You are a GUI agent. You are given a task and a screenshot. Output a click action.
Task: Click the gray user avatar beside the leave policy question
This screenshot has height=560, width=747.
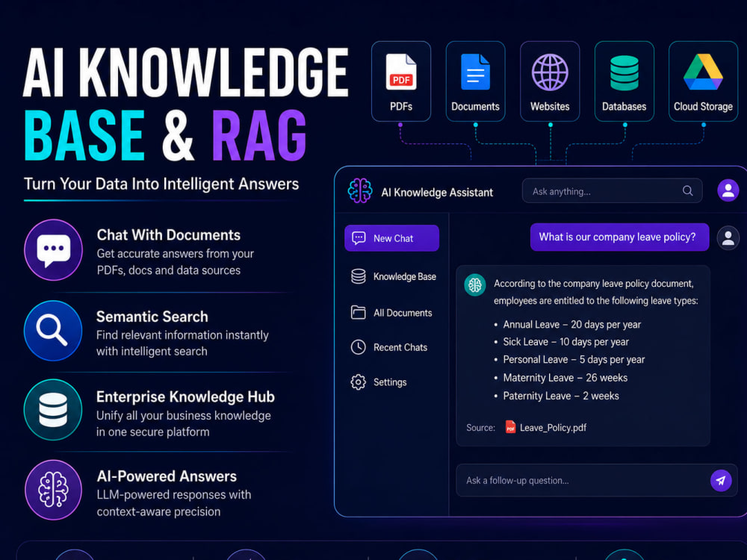[728, 237]
